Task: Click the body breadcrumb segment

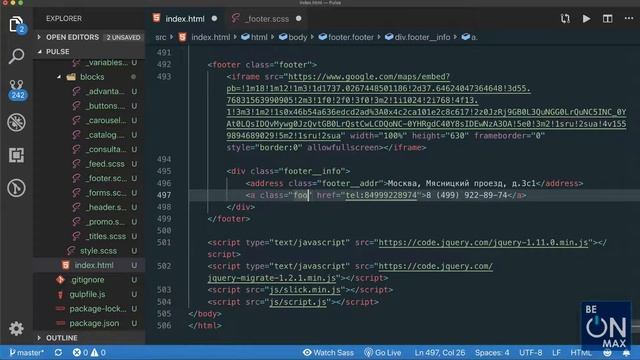Action: (x=298, y=37)
